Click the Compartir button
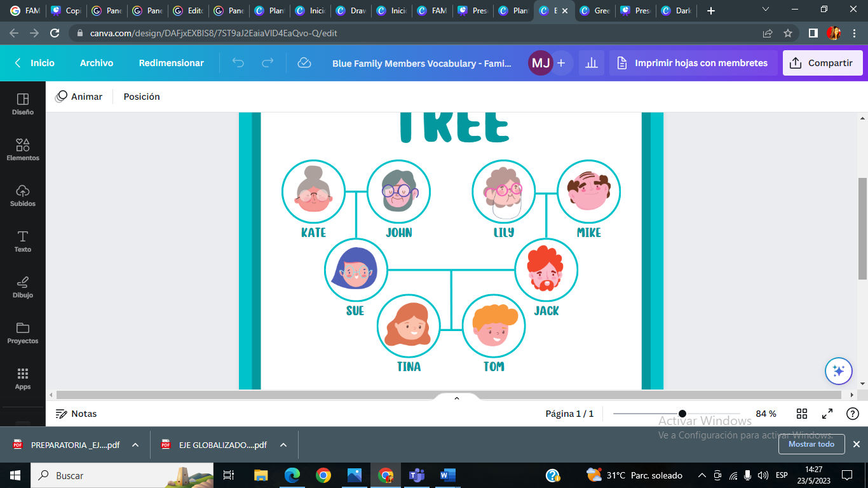Viewport: 868px width, 488px height. tap(822, 63)
